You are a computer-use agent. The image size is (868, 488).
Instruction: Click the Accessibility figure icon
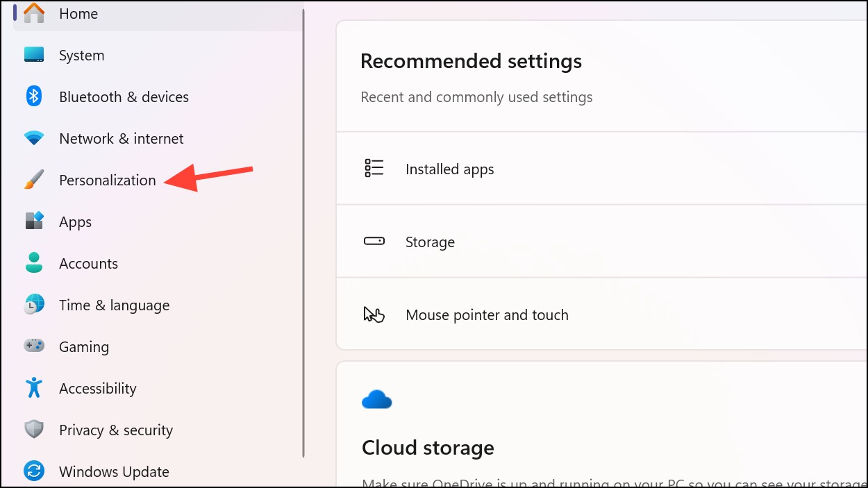[x=34, y=387]
